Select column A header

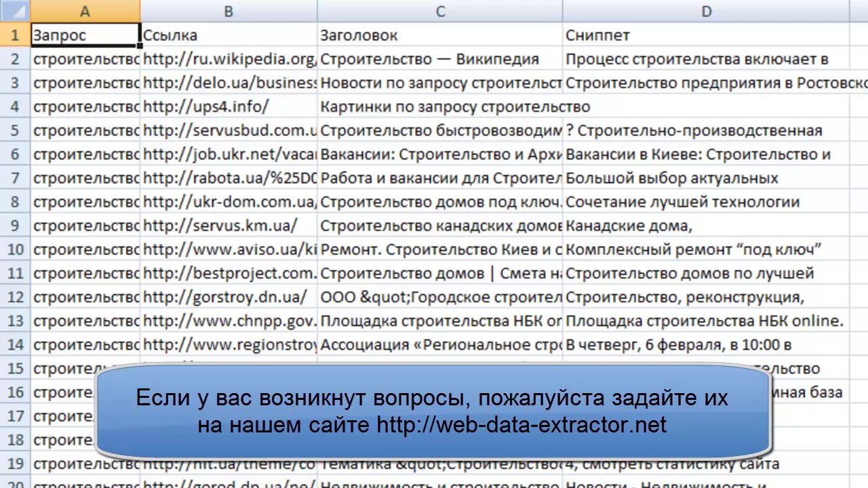(x=85, y=11)
